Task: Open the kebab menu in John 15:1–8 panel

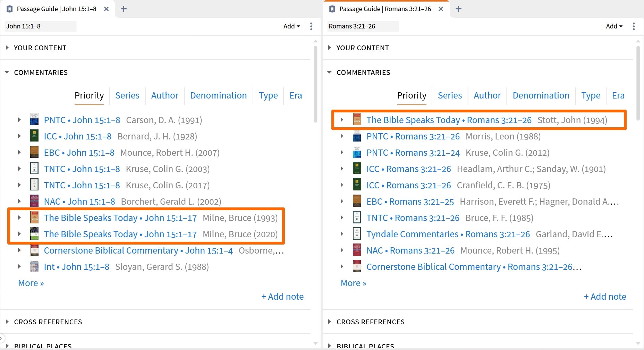Action: tap(311, 26)
